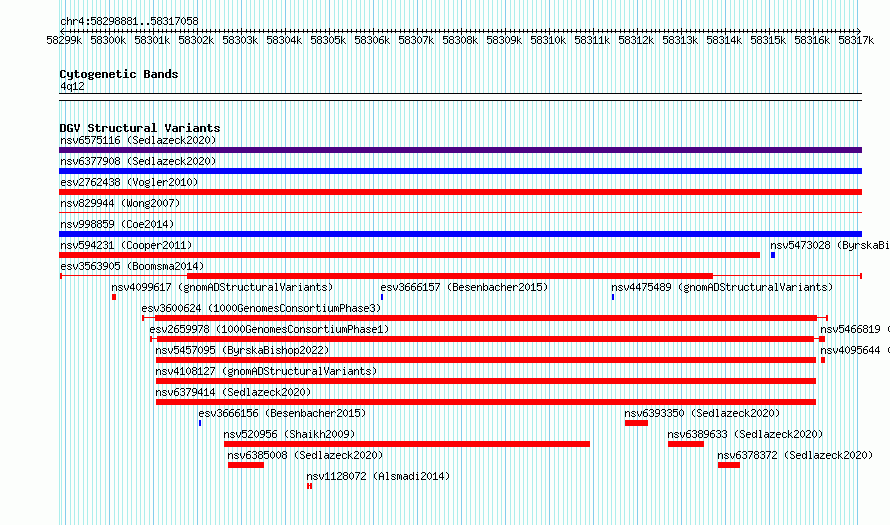Select the red esv3600624 variant bar
The width and height of the screenshot is (890, 525).
tap(486, 318)
